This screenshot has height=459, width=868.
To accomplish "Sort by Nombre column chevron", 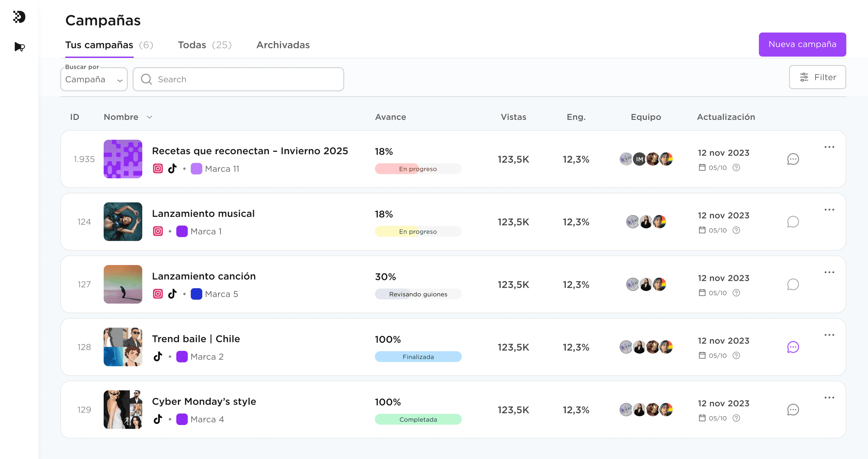I will pos(150,117).
